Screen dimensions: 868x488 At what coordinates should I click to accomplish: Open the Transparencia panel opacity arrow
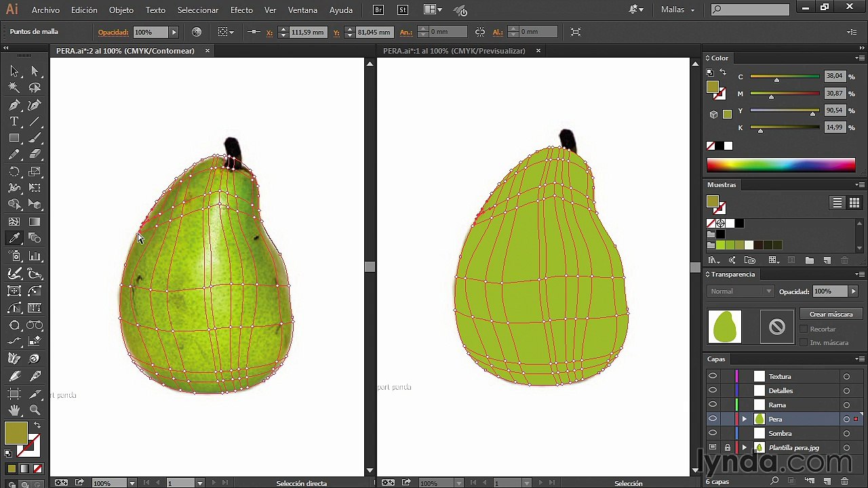(854, 291)
